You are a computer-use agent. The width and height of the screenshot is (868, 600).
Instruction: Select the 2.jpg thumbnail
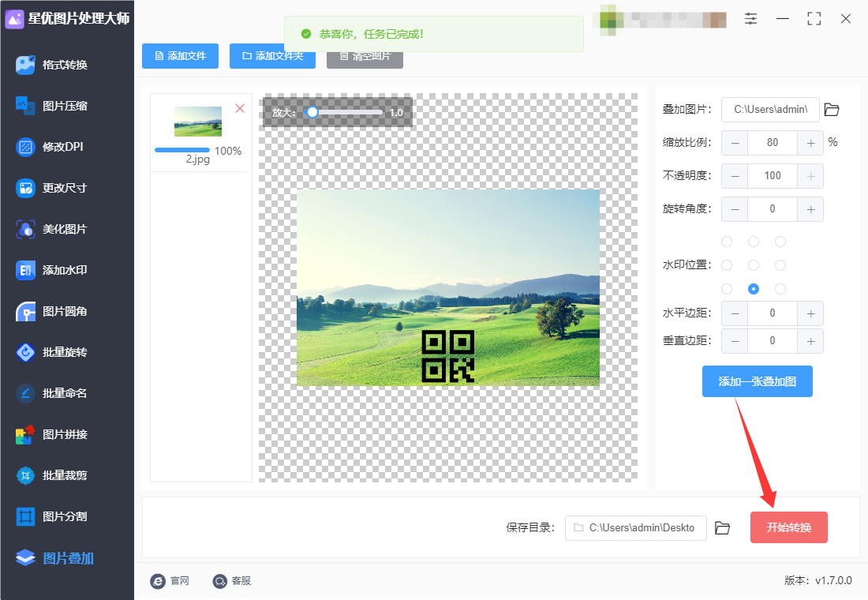point(198,122)
